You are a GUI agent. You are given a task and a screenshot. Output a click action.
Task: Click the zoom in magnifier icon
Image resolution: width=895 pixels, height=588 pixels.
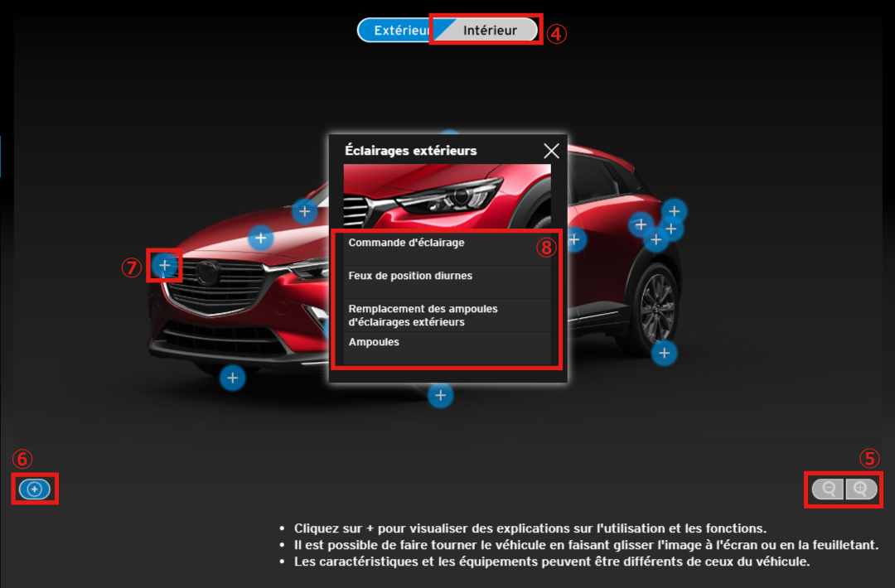pyautogui.click(x=860, y=489)
